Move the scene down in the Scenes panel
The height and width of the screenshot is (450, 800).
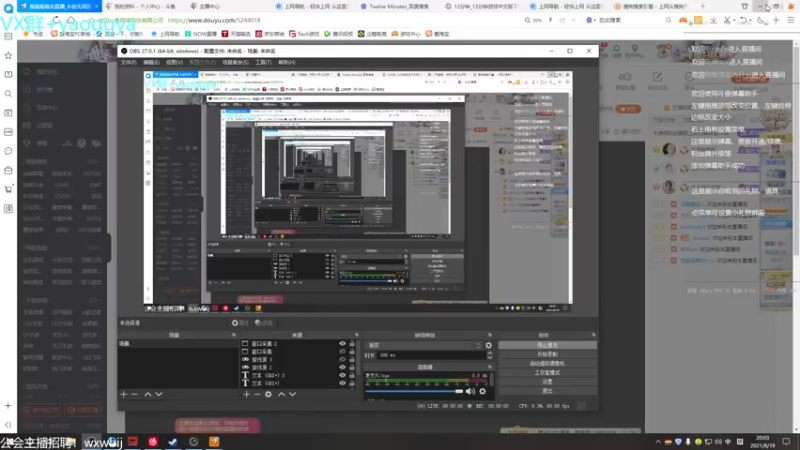point(159,394)
